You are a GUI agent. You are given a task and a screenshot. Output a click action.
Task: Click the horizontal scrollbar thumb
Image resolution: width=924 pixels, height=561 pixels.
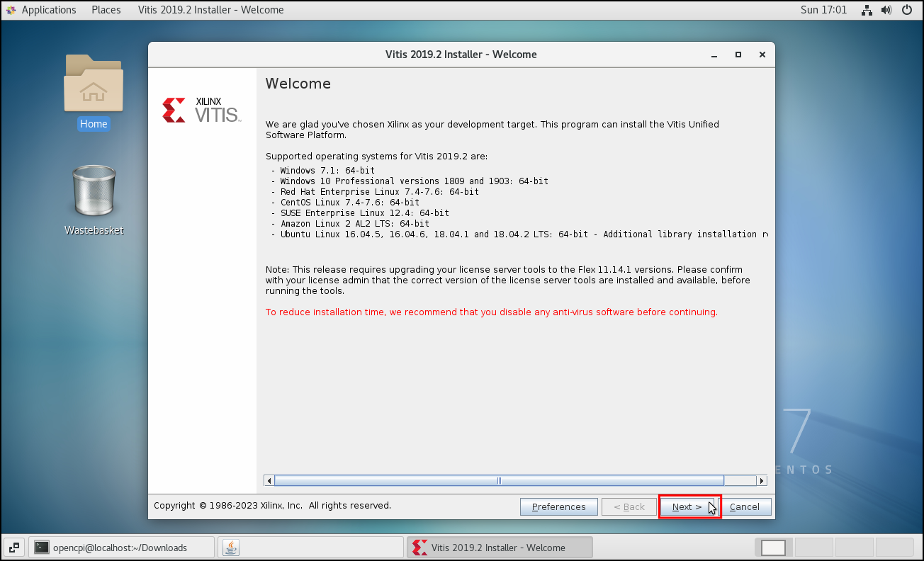499,480
